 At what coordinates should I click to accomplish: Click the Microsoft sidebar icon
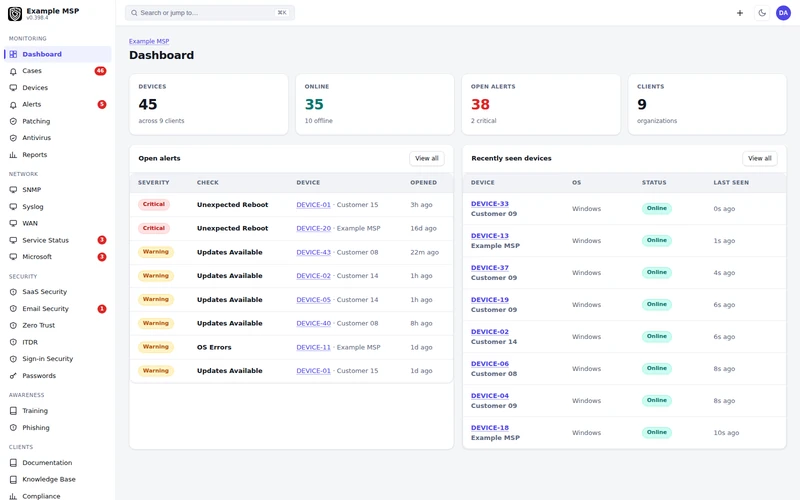pyautogui.click(x=13, y=257)
